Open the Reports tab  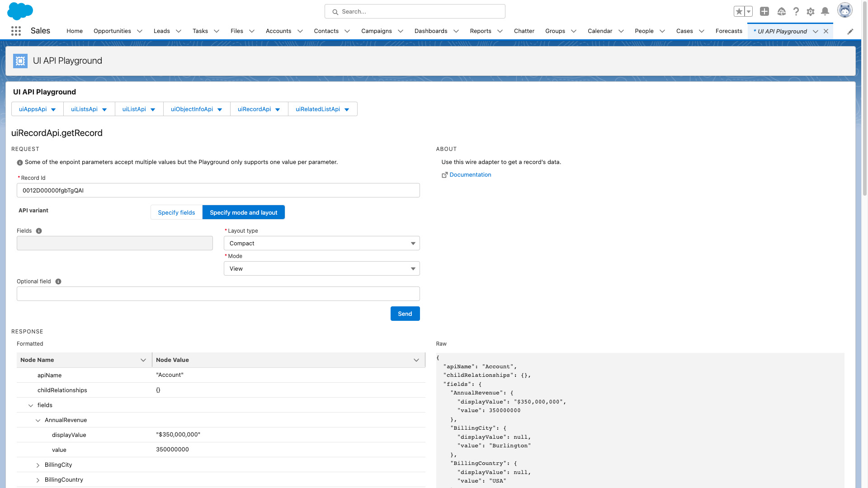[x=481, y=31]
